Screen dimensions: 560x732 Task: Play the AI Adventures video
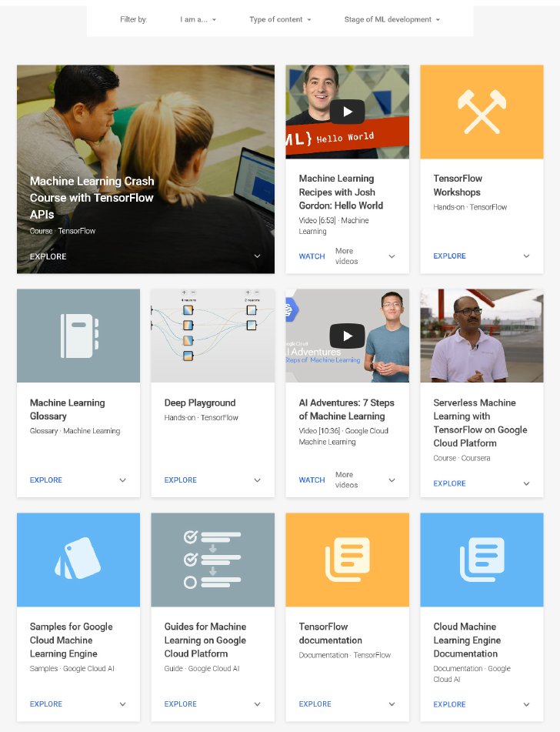click(x=347, y=336)
